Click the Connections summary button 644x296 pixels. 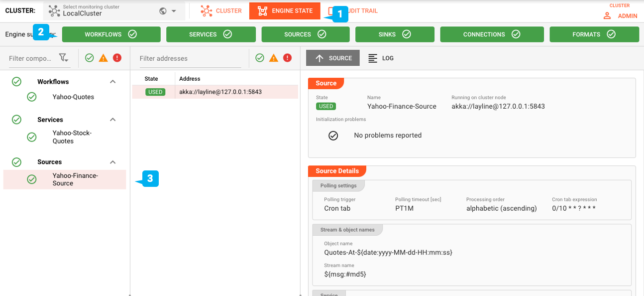click(x=491, y=34)
